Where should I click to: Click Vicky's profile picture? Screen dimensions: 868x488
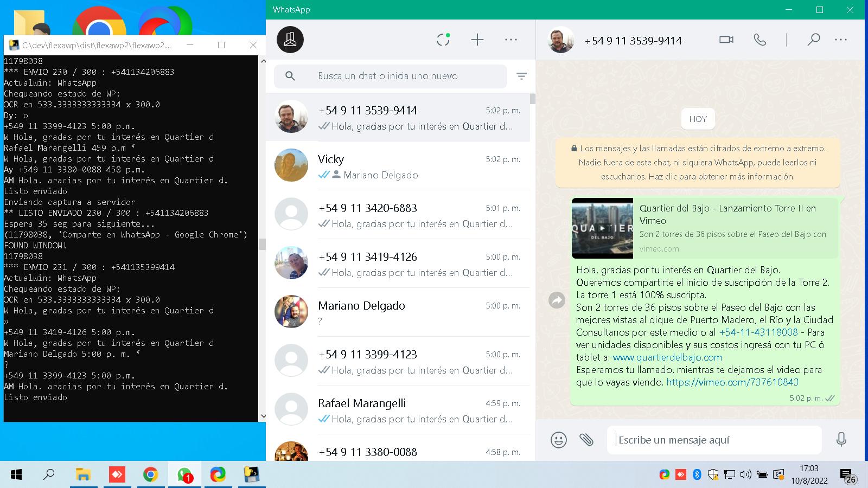click(x=291, y=165)
